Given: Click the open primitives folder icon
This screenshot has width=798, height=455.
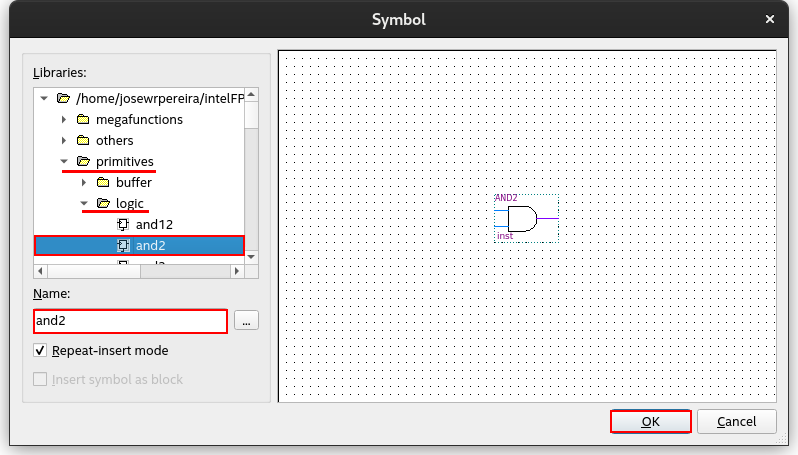Looking at the screenshot, I should pos(83,161).
